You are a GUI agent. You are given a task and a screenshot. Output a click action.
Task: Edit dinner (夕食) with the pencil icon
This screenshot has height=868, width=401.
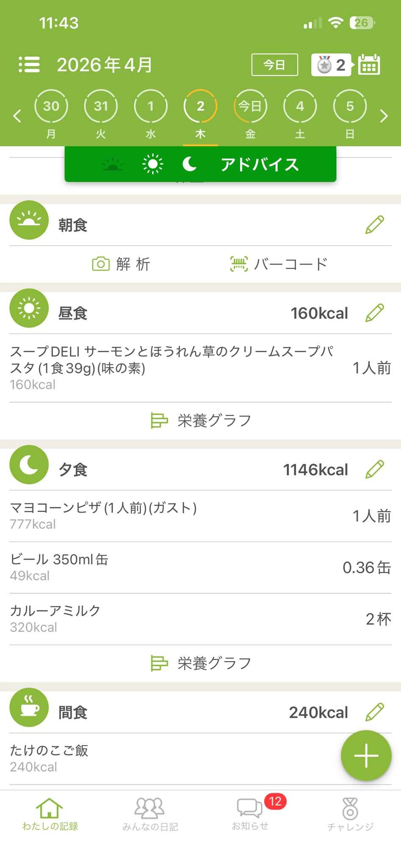click(x=374, y=469)
